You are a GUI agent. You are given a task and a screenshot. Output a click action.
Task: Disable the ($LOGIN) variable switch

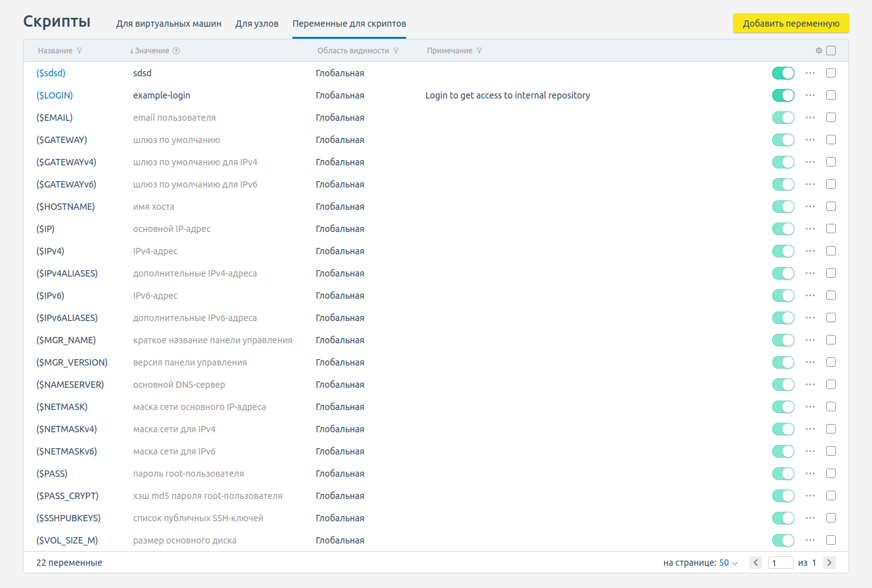coord(783,95)
